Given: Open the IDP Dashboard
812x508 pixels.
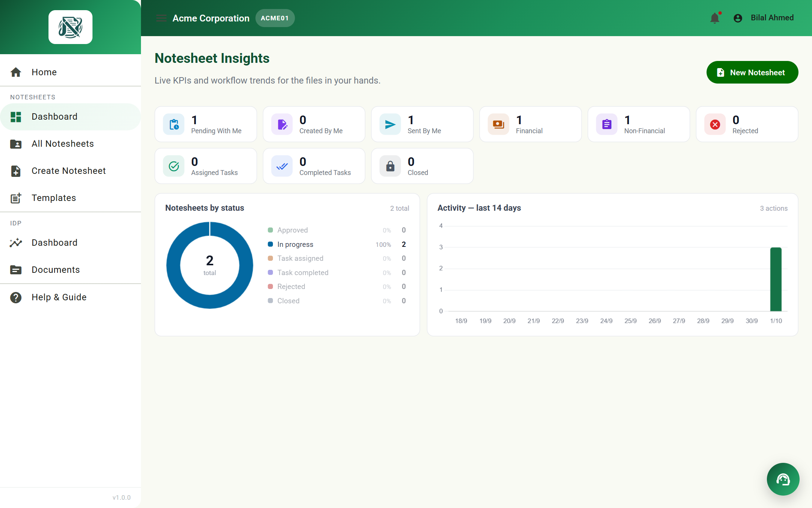Looking at the screenshot, I should click(70, 243).
